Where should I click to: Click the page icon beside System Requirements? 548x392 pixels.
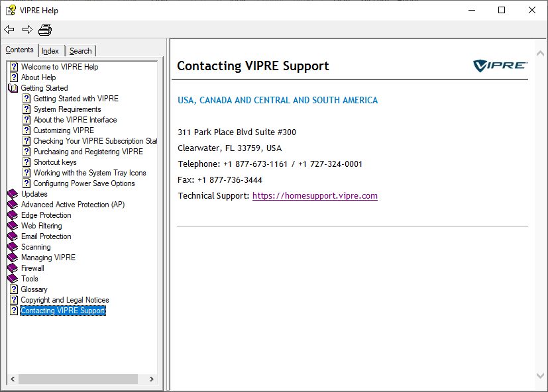pos(27,109)
